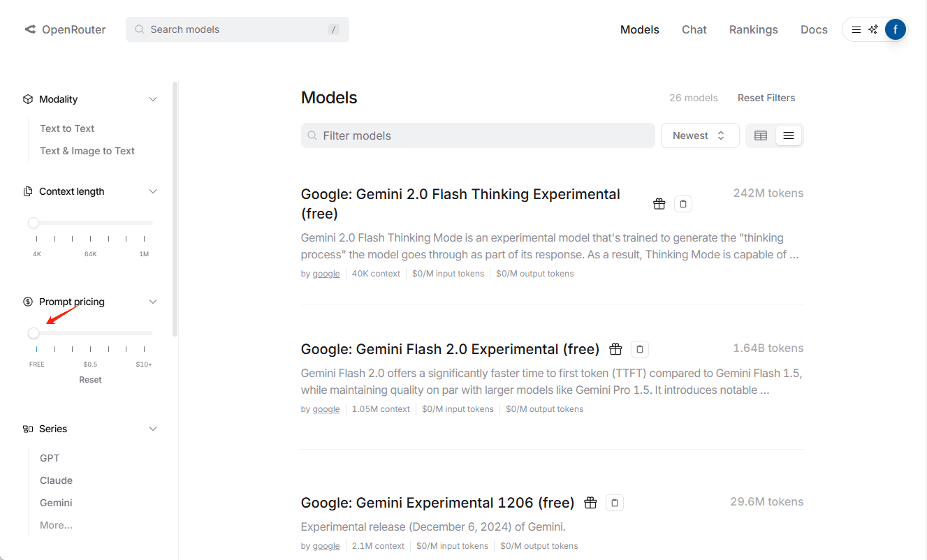The height and width of the screenshot is (560, 927).
Task: Click 'Experimental release (December 6, 2024)' description
Action: 433,526
